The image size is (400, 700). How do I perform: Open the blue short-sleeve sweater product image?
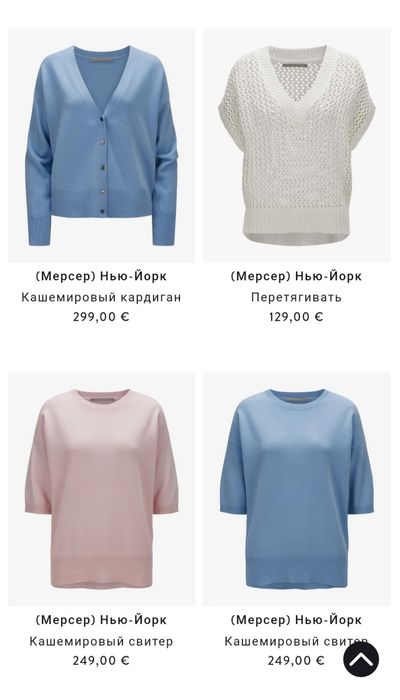[x=296, y=489]
